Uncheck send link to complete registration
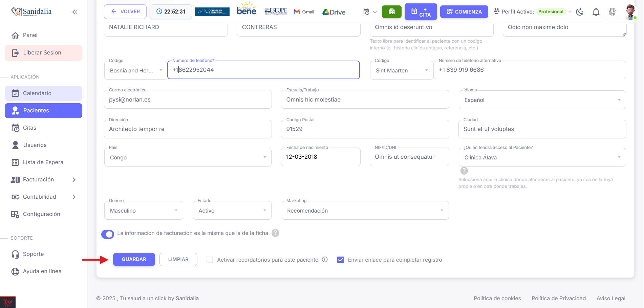The width and height of the screenshot is (644, 308). [341, 260]
